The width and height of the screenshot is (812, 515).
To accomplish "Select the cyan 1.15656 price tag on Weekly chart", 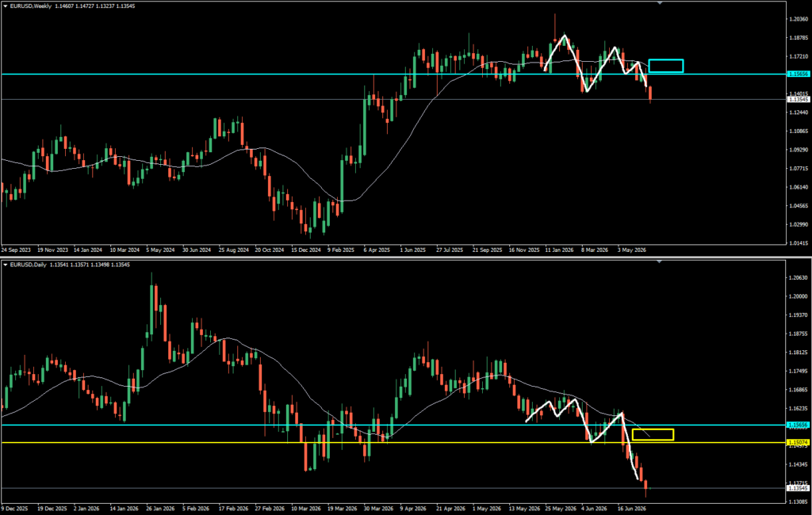I will pos(798,74).
